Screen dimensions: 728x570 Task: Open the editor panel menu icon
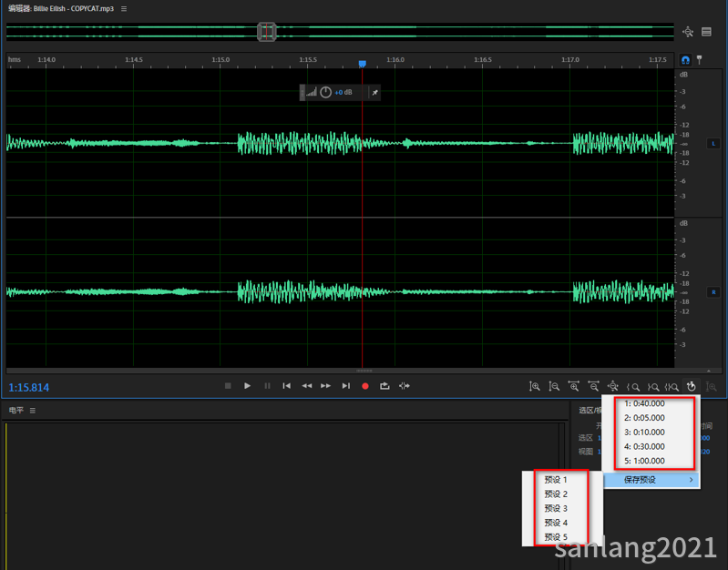(x=124, y=9)
